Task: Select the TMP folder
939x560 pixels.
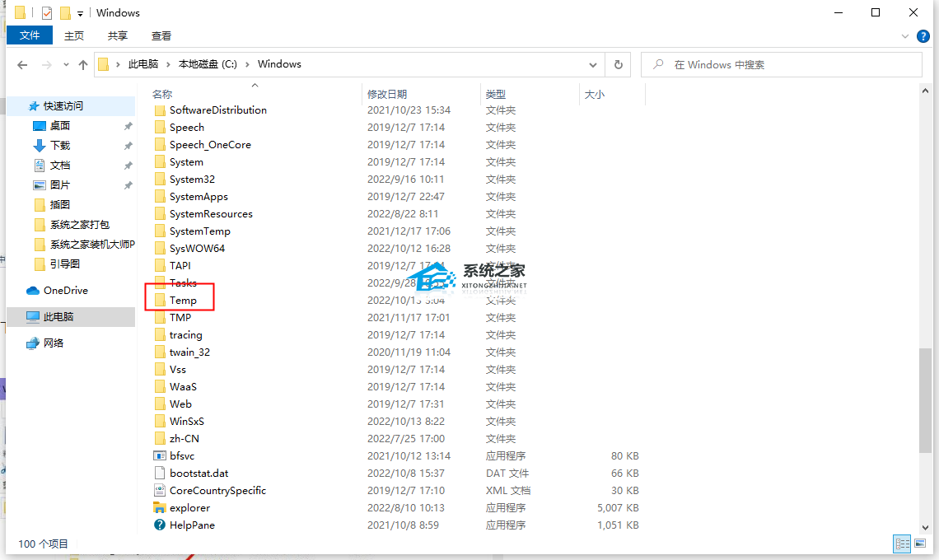Action: tap(180, 317)
